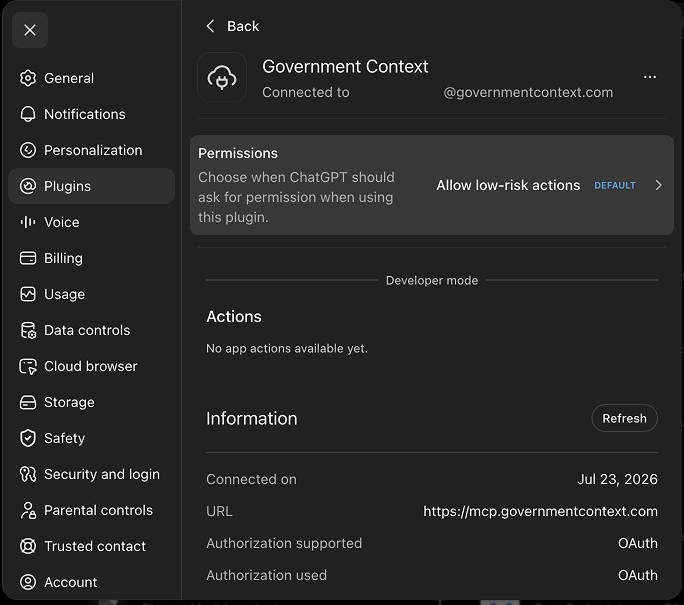Viewport: 684px width, 605px height.
Task: Click the Government Context title
Action: (x=345, y=67)
